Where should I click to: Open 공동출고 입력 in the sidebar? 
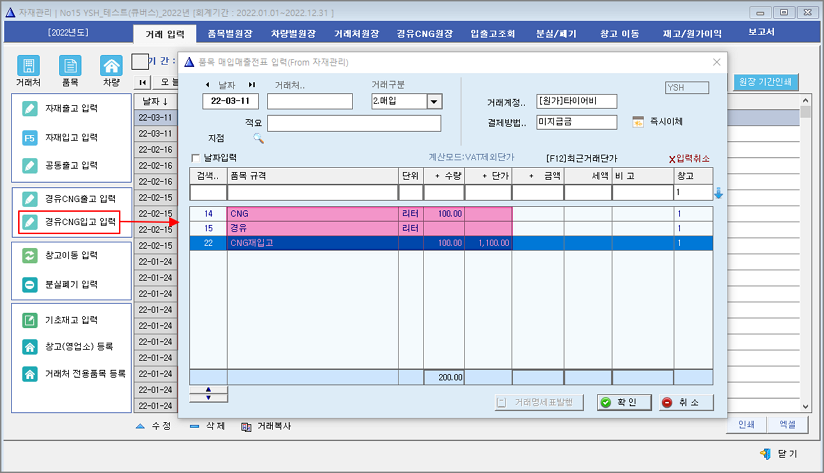pyautogui.click(x=71, y=166)
